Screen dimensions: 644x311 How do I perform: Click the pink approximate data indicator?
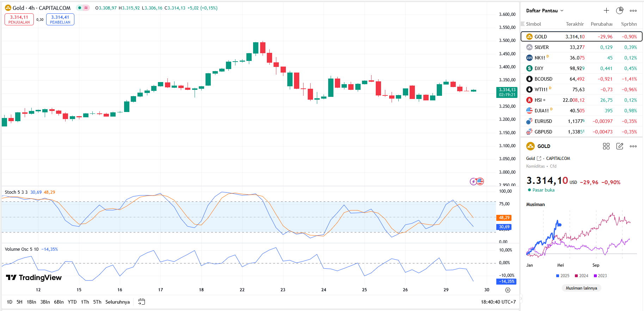(x=86, y=8)
